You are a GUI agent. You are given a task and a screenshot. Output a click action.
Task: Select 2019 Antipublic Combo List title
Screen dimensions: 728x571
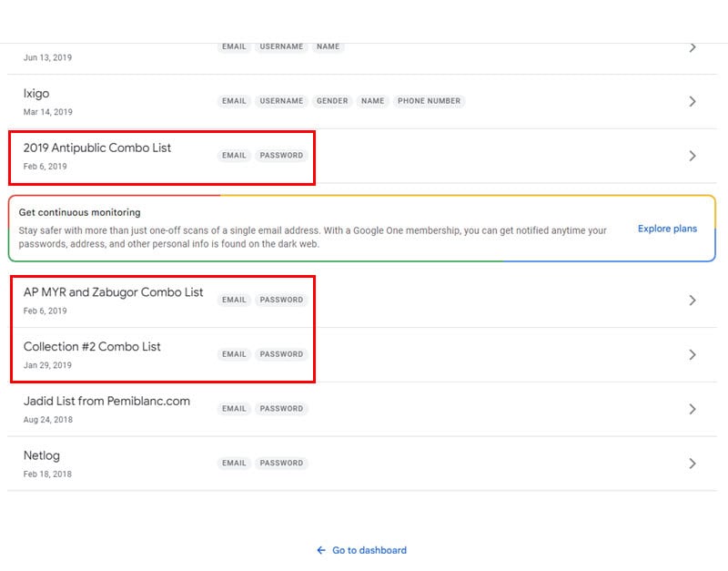[97, 148]
